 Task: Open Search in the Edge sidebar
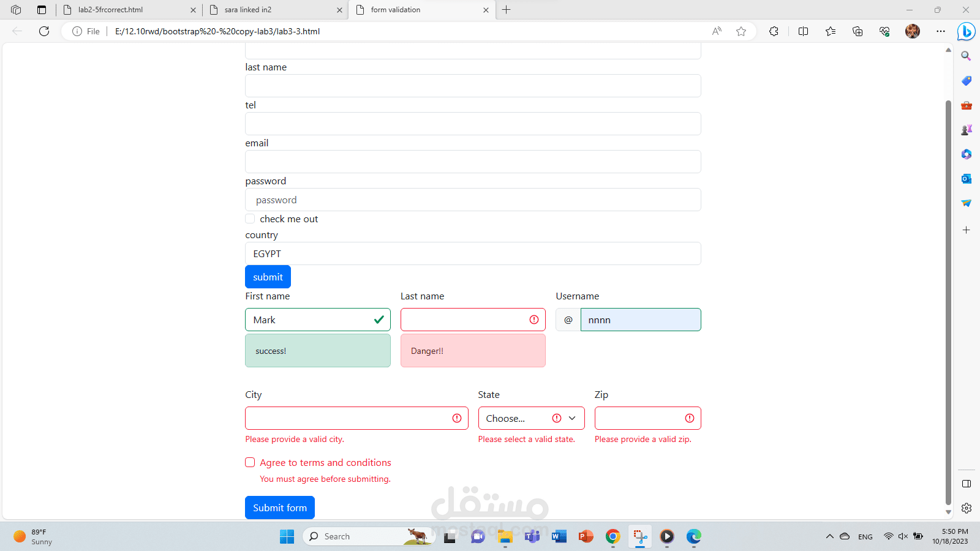966,56
